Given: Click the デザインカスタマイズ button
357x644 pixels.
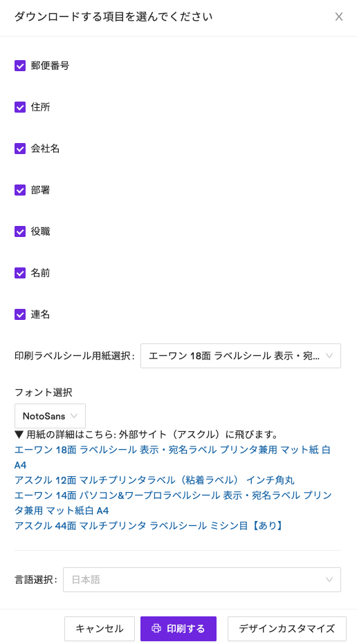Looking at the screenshot, I should (x=286, y=628).
